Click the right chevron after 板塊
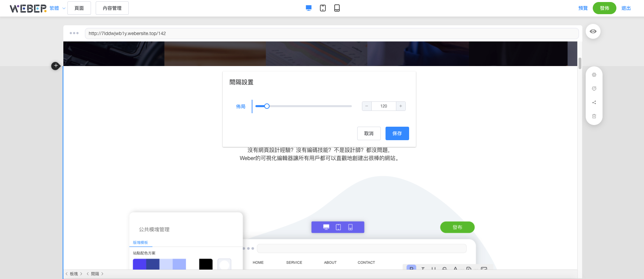 (81, 274)
